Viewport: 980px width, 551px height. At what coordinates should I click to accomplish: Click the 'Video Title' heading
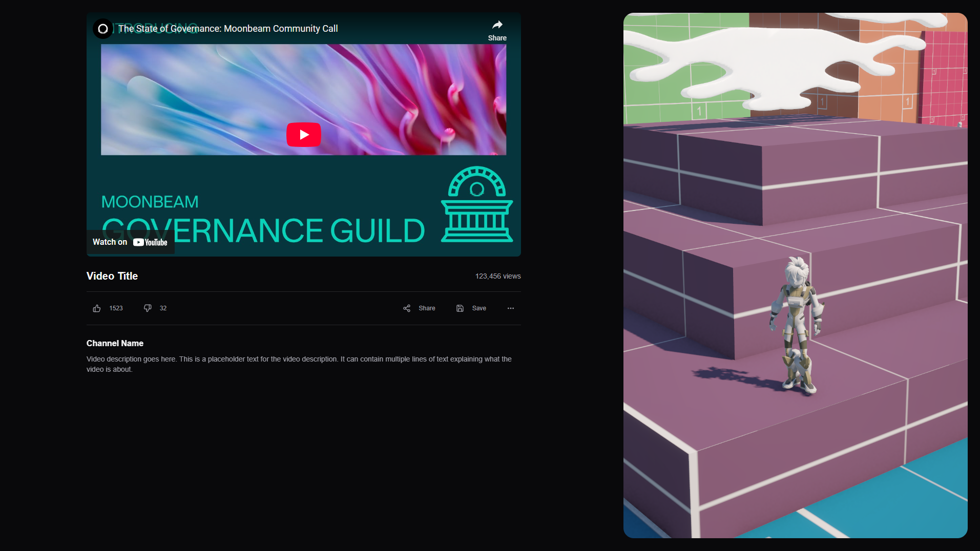[112, 275]
